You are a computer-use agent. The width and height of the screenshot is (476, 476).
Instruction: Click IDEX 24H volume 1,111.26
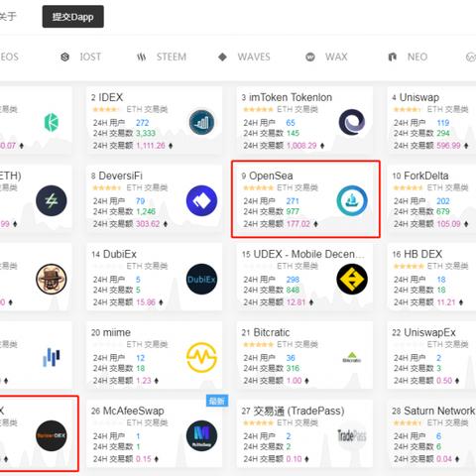coord(151,146)
